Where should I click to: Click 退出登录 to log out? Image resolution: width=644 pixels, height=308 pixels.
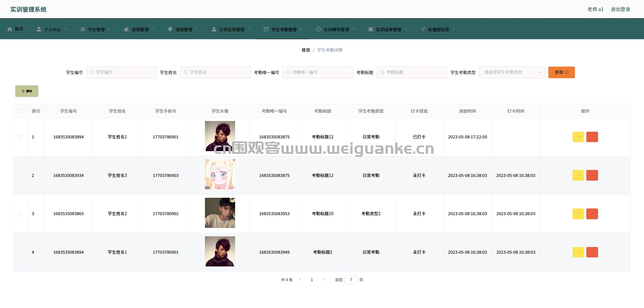point(620,9)
